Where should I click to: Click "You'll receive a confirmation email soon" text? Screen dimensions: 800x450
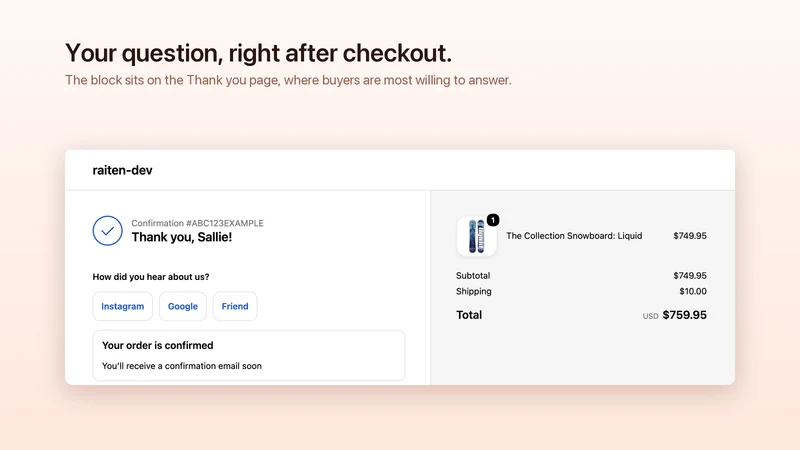coord(182,366)
